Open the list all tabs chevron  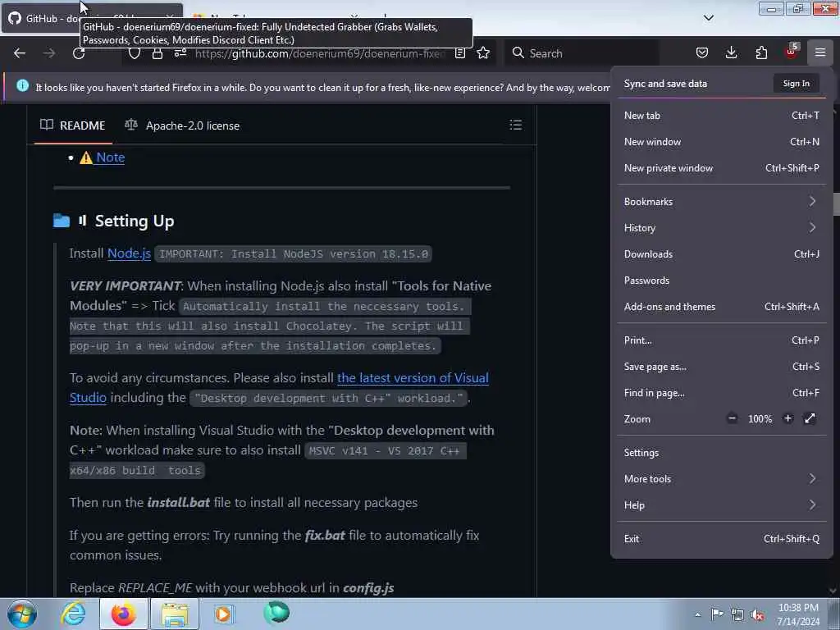pyautogui.click(x=708, y=18)
